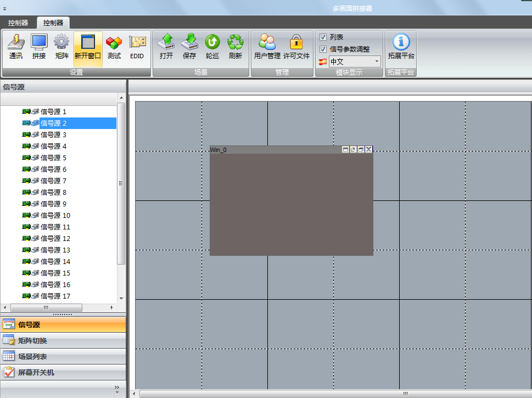This screenshot has width=532, height=398.
Task: Open the 通讯 communication settings
Action: pos(16,47)
